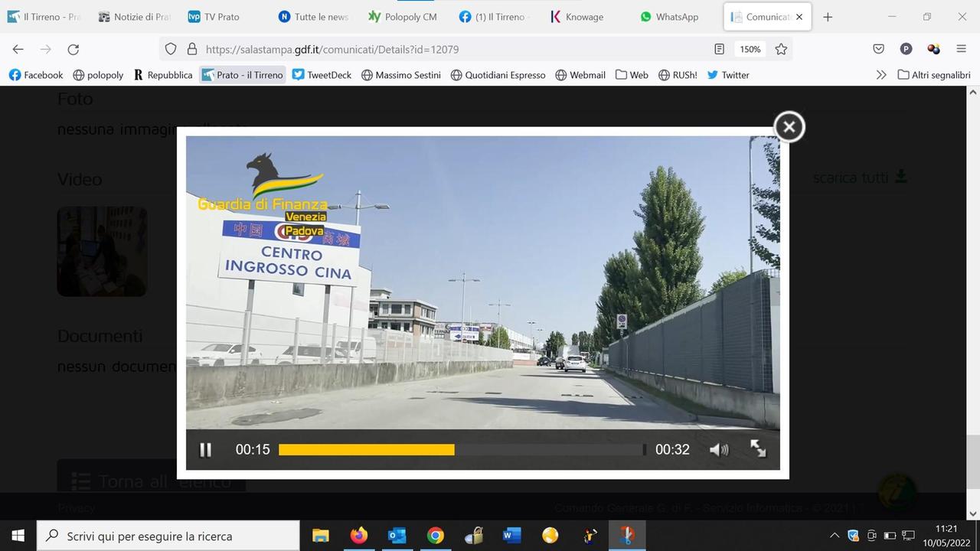The image size is (980, 551).
Task: Reset the 150% zoom level
Action: coord(750,49)
